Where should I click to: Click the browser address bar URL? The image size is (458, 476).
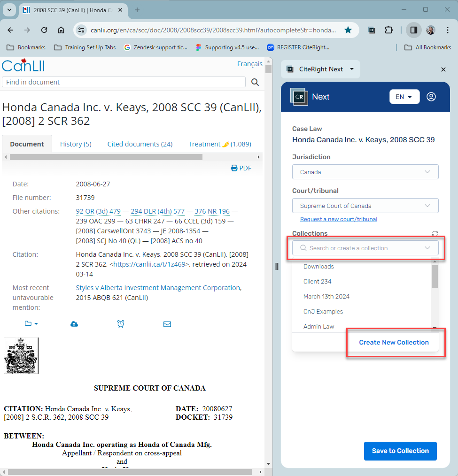213,30
